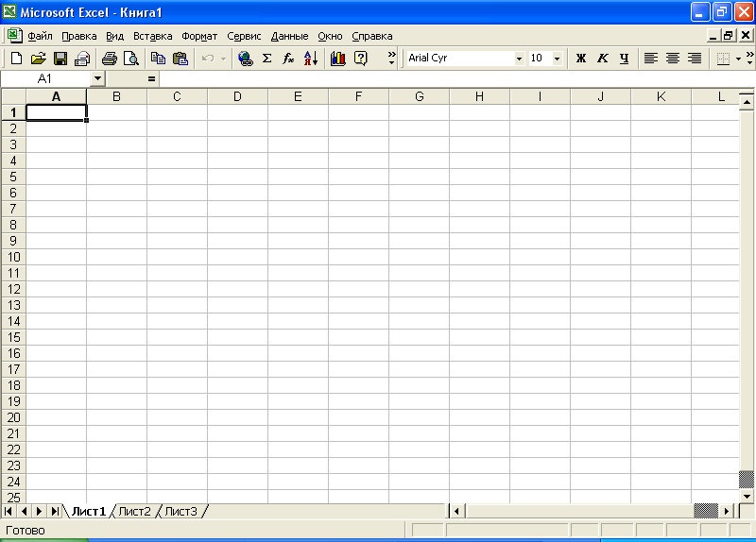Select column H header

(479, 97)
